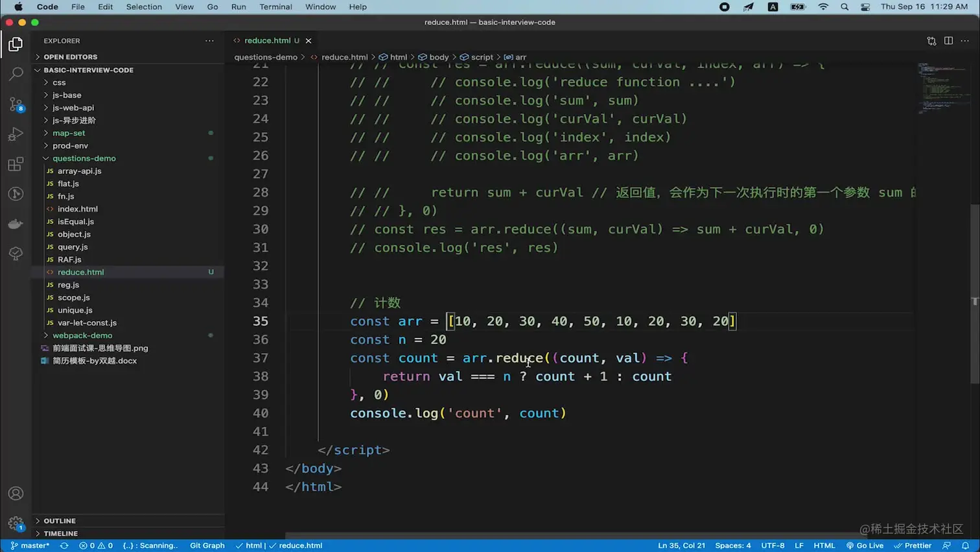Click the questions-demo breadcrumb
This screenshot has height=552, width=980.
(266, 57)
